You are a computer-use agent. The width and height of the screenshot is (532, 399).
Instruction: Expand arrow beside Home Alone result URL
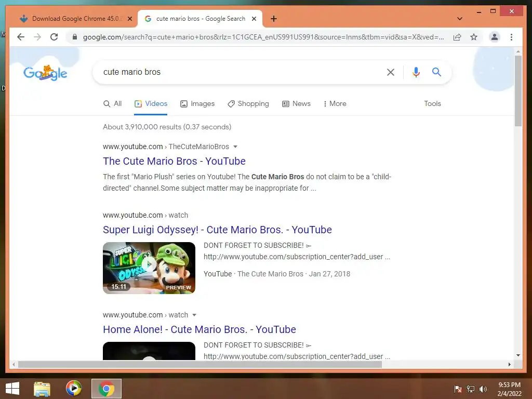pyautogui.click(x=194, y=315)
